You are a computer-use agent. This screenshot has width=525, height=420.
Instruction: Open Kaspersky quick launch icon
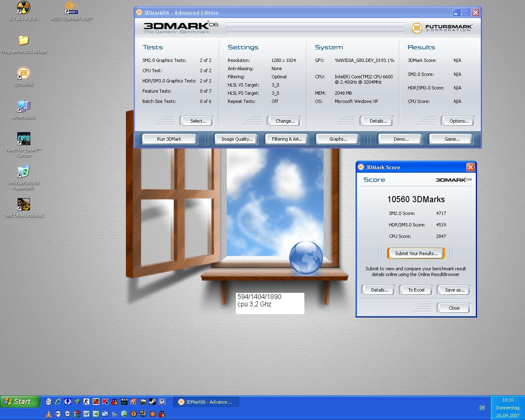point(105,402)
